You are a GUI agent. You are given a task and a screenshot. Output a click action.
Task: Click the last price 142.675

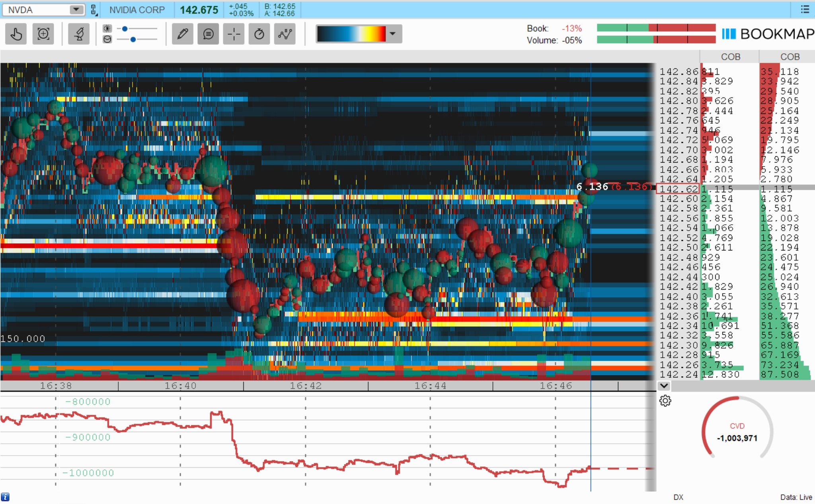(x=199, y=10)
